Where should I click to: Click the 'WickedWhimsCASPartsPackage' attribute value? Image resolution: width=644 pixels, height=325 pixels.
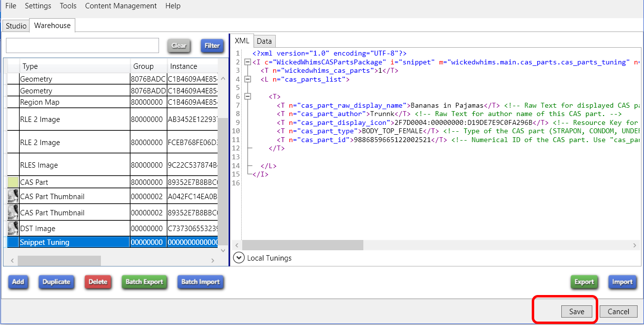point(329,62)
